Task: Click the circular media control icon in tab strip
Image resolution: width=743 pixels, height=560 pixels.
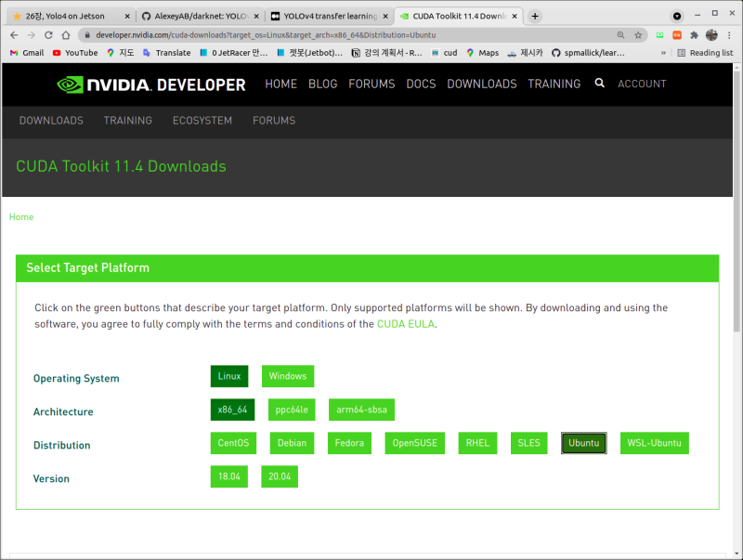Action: coord(677,16)
